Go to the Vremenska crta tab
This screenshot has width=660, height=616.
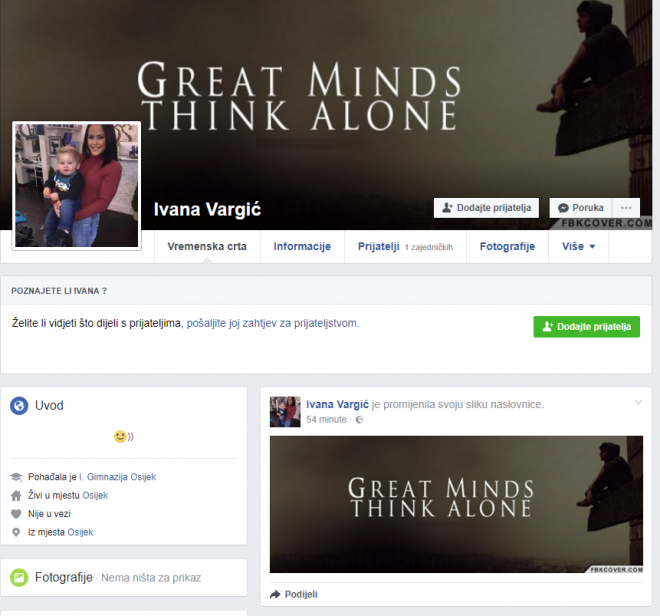[x=206, y=246]
